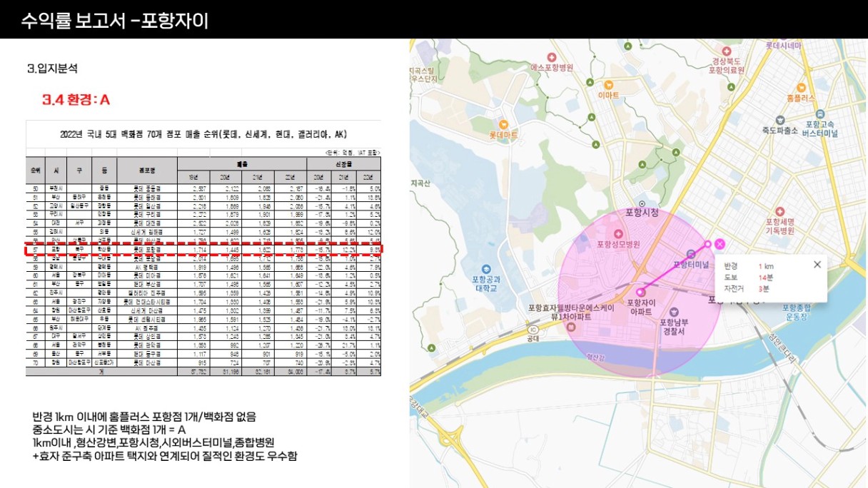Click the 포항남부경찰서 police icon

(675, 312)
